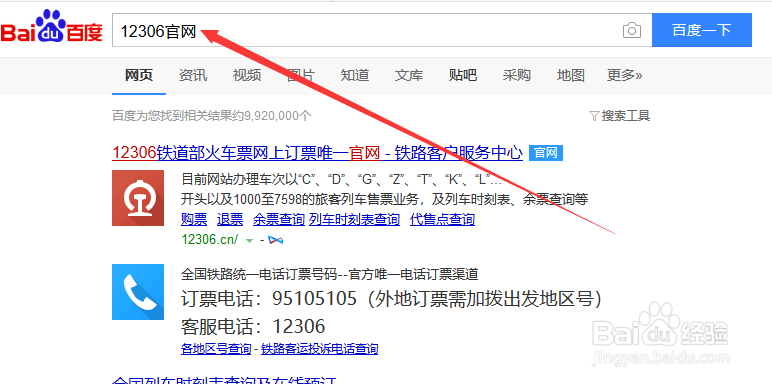Open the green 12306.cn/ URL

[210, 240]
